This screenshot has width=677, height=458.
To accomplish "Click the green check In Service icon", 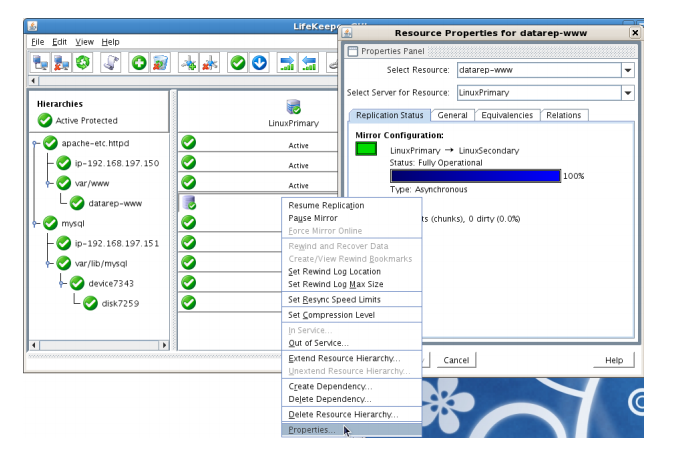I will pyautogui.click(x=238, y=63).
